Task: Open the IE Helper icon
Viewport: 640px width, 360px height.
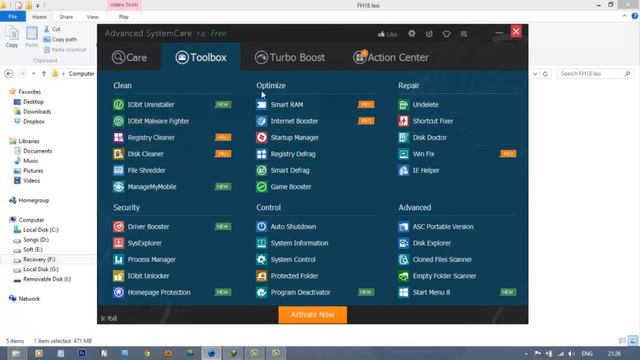Action: tap(403, 170)
